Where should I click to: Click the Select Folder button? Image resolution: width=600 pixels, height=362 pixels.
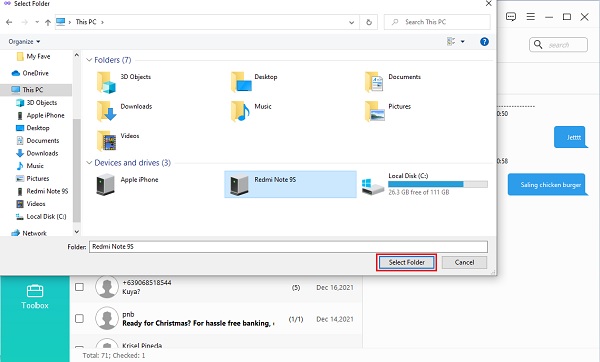click(x=407, y=263)
